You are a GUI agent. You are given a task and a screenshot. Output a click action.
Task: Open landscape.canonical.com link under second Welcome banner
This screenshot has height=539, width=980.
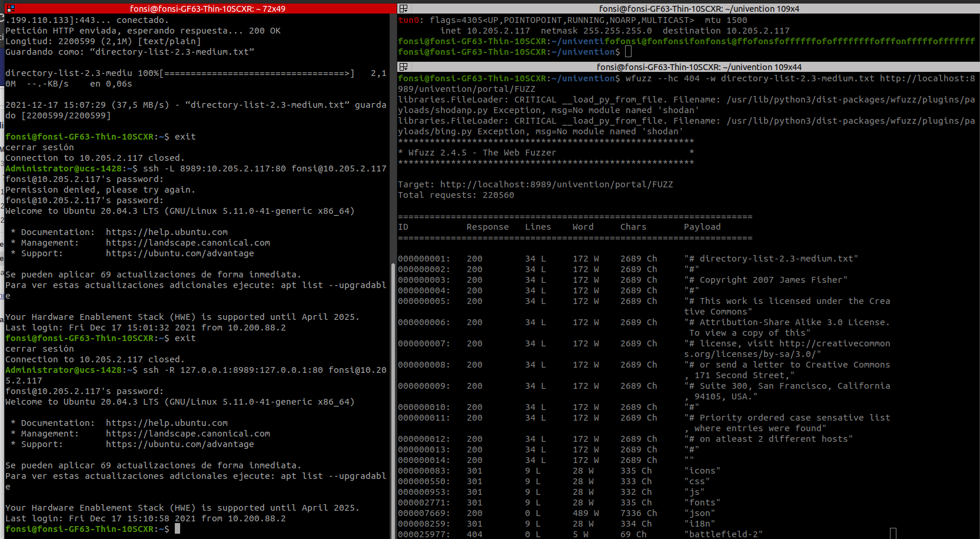(x=188, y=434)
